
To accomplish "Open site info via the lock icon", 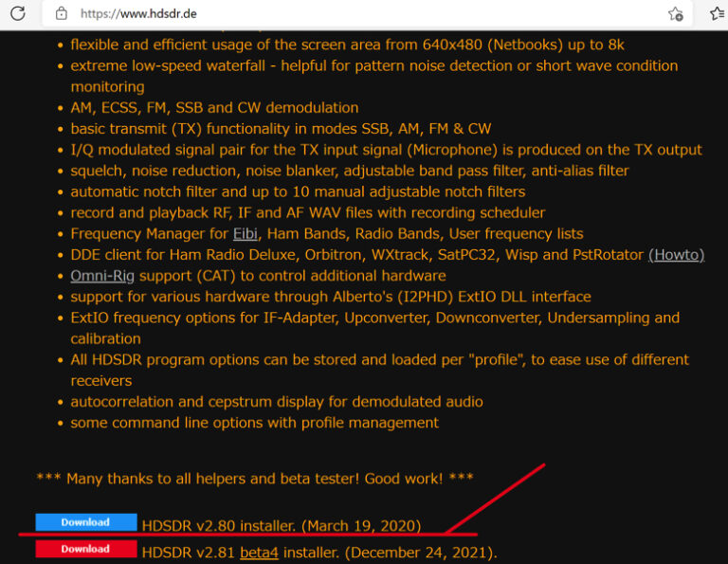I will point(62,14).
